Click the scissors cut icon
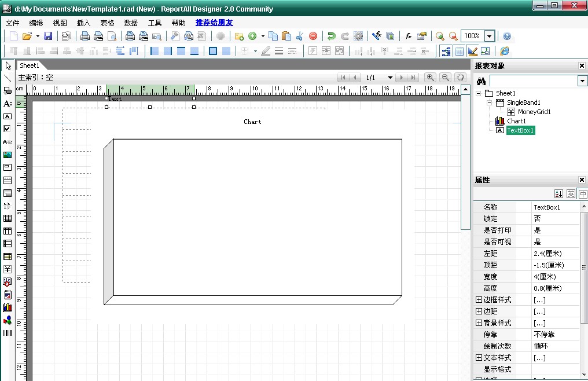Image resolution: width=588 pixels, height=381 pixels. point(299,36)
